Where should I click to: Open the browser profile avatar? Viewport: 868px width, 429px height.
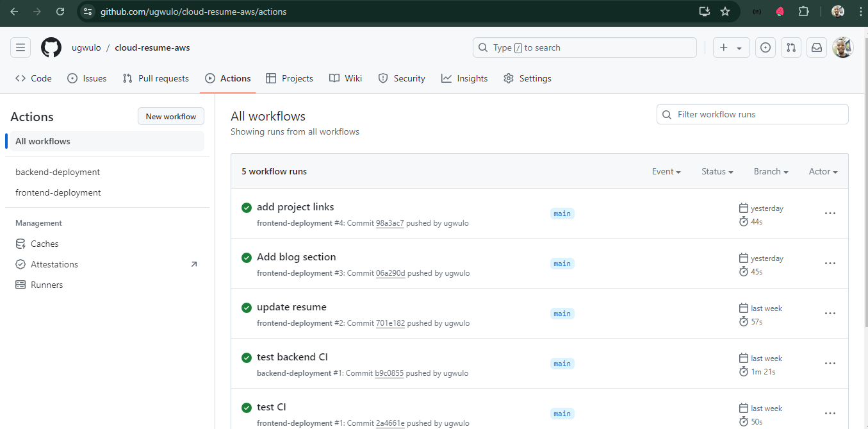838,12
